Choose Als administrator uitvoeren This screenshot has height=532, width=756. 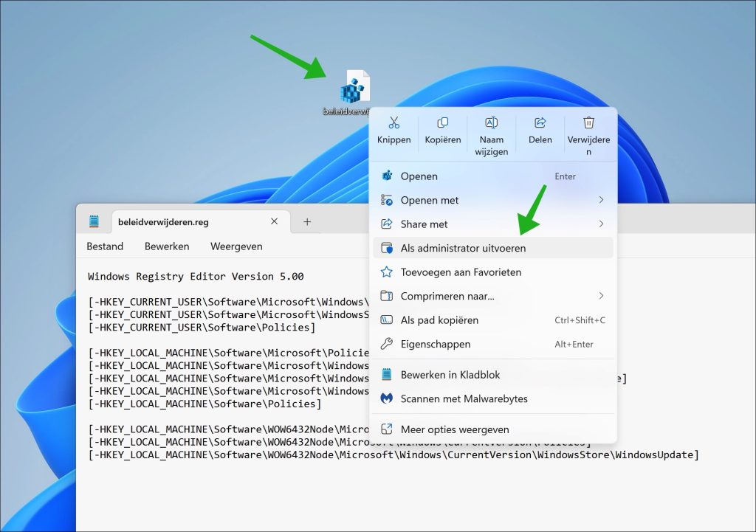[x=463, y=248]
